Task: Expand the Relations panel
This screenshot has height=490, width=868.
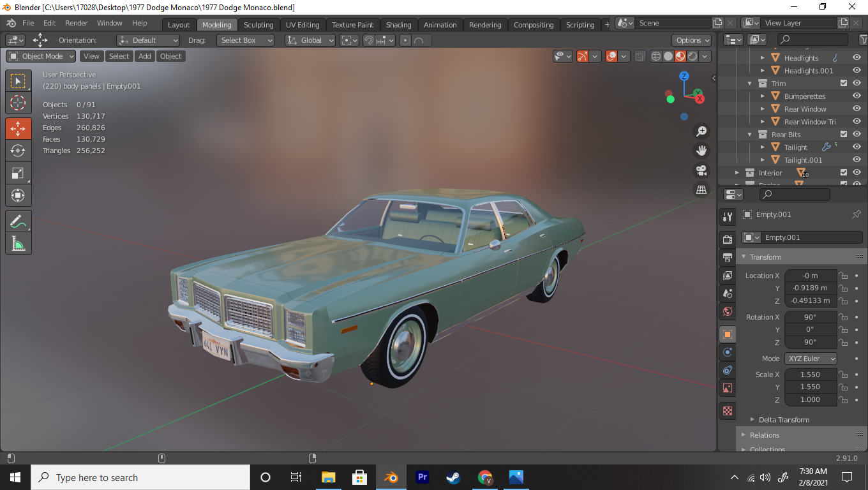Action: pyautogui.click(x=743, y=435)
